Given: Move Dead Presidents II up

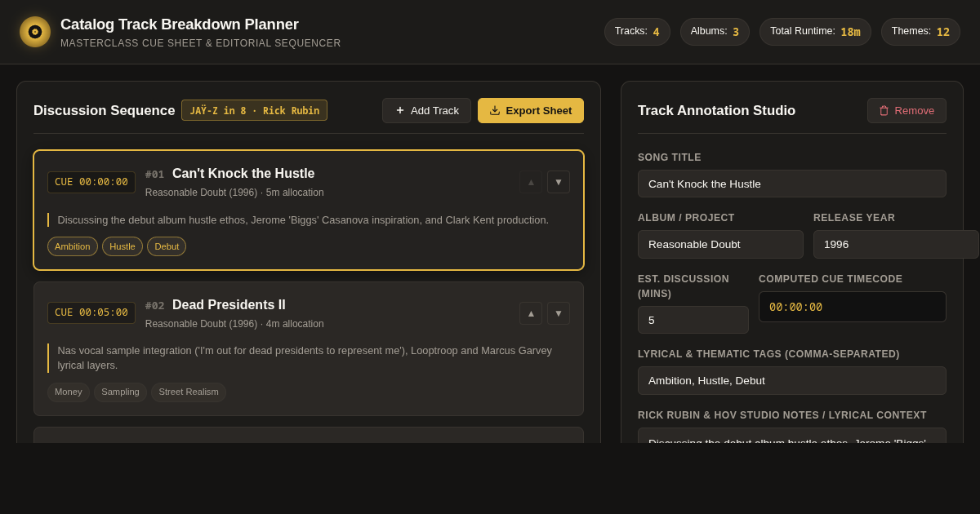Looking at the screenshot, I should pos(531,313).
